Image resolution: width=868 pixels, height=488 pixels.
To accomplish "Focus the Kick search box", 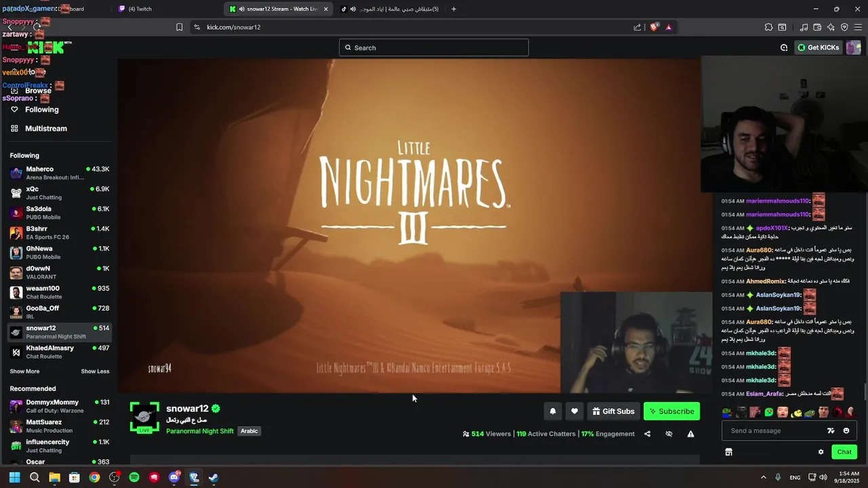I will (434, 47).
